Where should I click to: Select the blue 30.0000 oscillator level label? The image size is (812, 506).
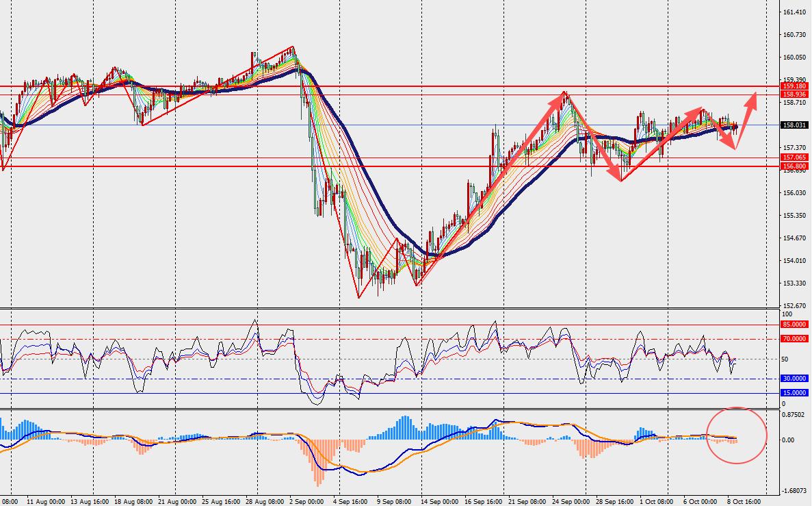pyautogui.click(x=794, y=379)
